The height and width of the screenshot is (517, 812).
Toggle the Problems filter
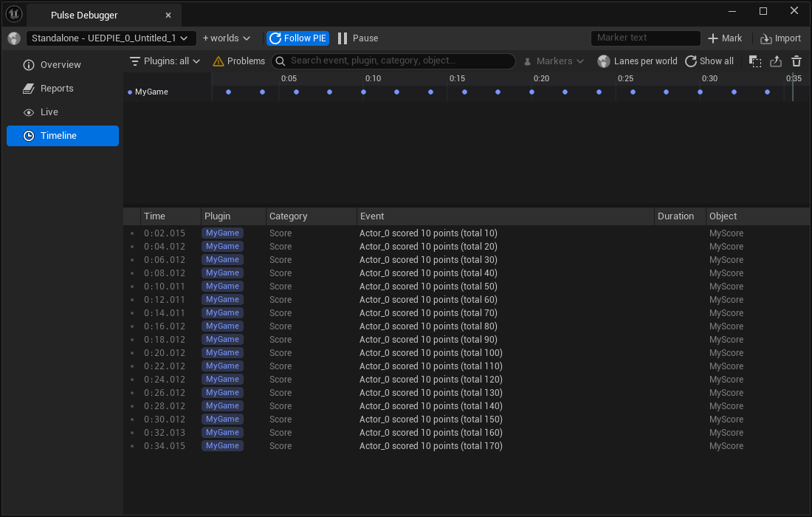pyautogui.click(x=238, y=61)
